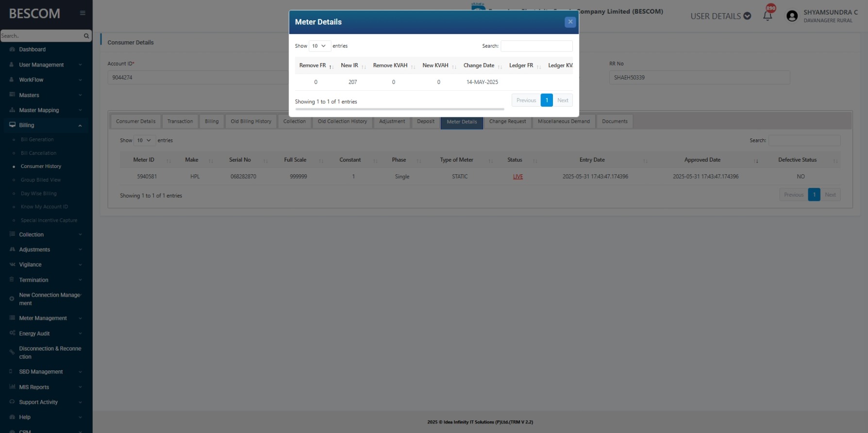Expand the Vigilance menu chevron
The image size is (868, 433).
pos(80,265)
